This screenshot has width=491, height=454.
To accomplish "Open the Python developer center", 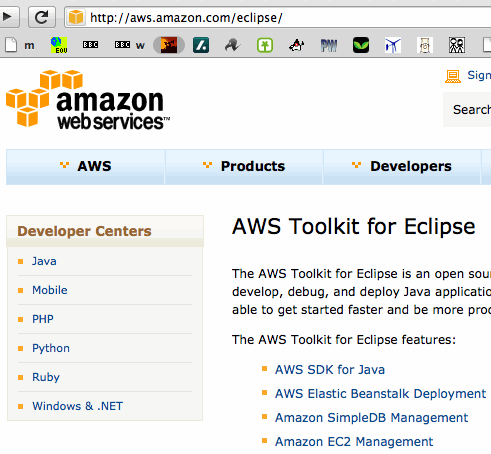I will click(x=51, y=348).
